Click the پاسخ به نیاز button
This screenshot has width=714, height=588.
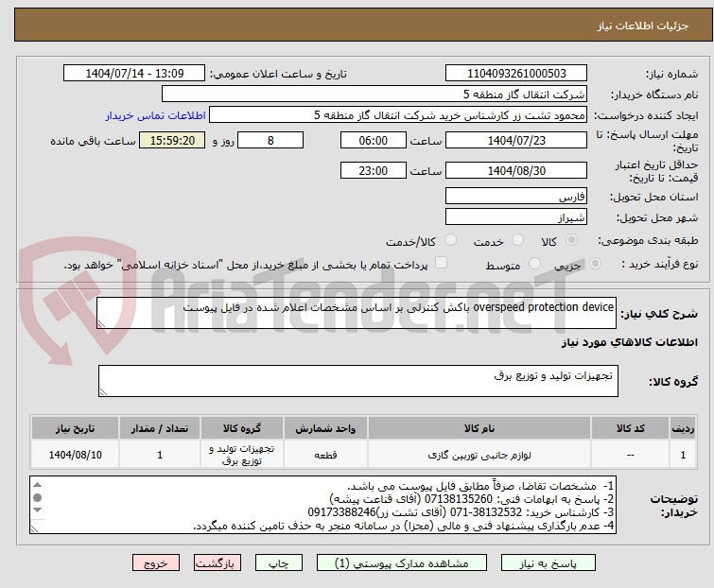click(549, 563)
